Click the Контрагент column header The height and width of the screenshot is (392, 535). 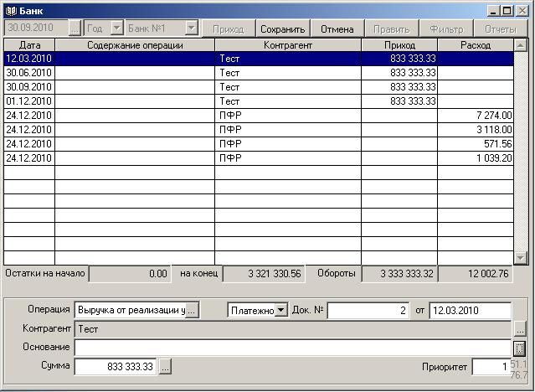(x=287, y=45)
